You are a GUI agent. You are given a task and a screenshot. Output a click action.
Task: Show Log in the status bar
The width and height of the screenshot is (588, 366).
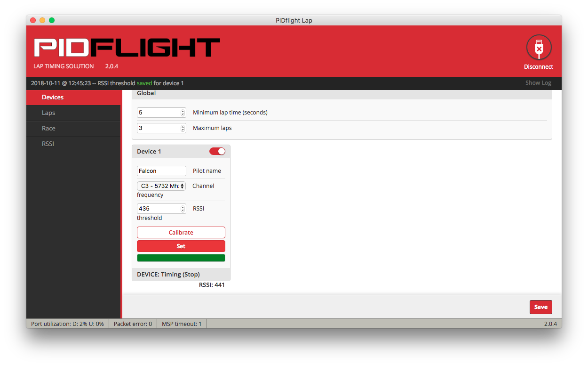click(x=538, y=83)
